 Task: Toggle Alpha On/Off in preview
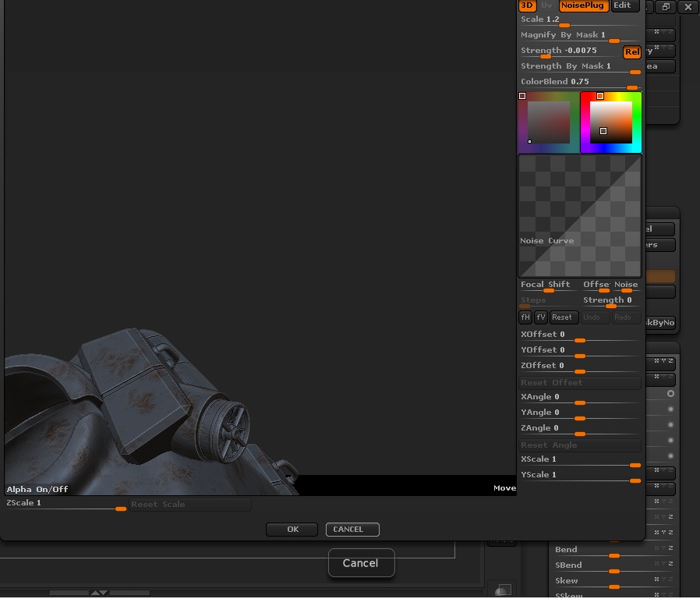pos(37,489)
